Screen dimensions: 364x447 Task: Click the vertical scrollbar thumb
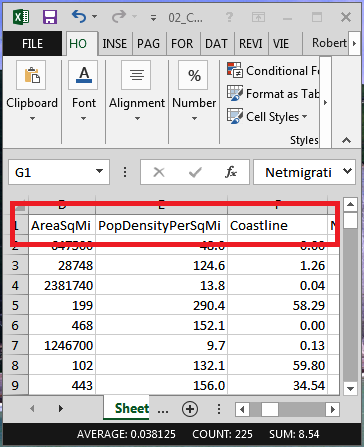coord(350,221)
